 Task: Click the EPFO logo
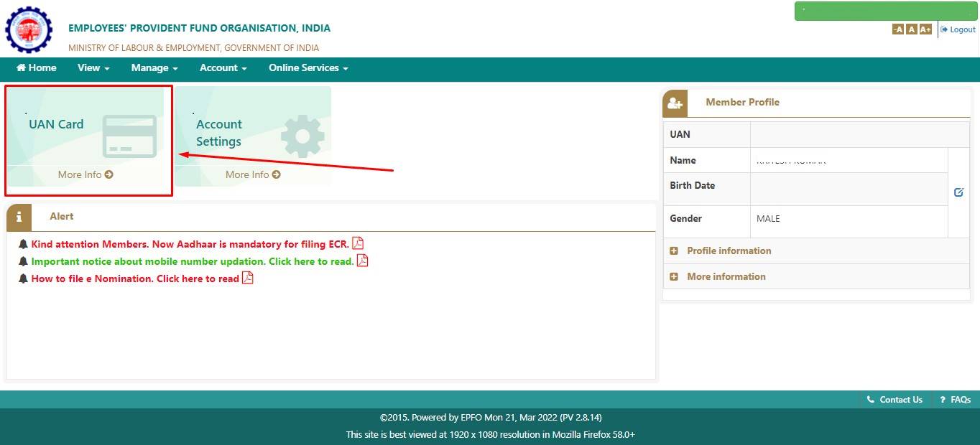[29, 29]
